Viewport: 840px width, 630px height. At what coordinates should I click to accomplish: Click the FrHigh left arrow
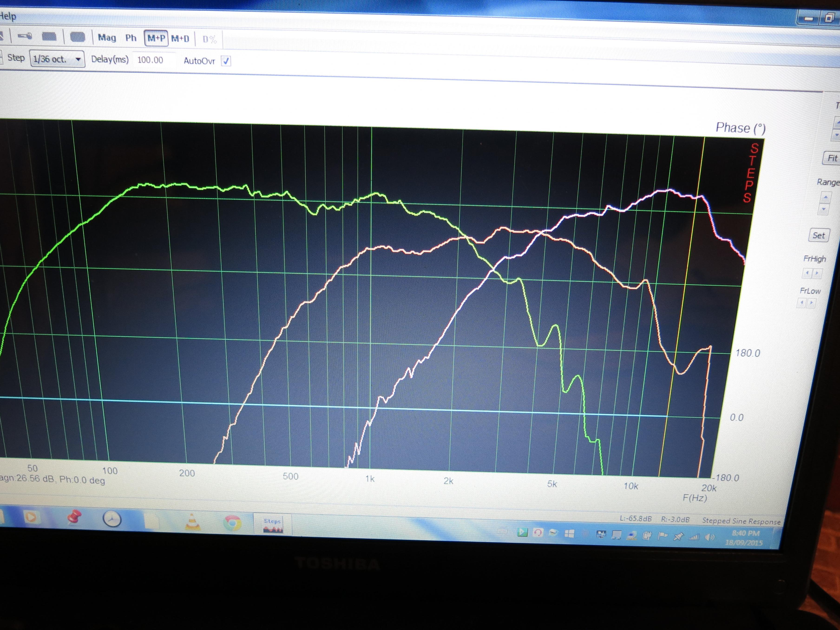tap(807, 273)
